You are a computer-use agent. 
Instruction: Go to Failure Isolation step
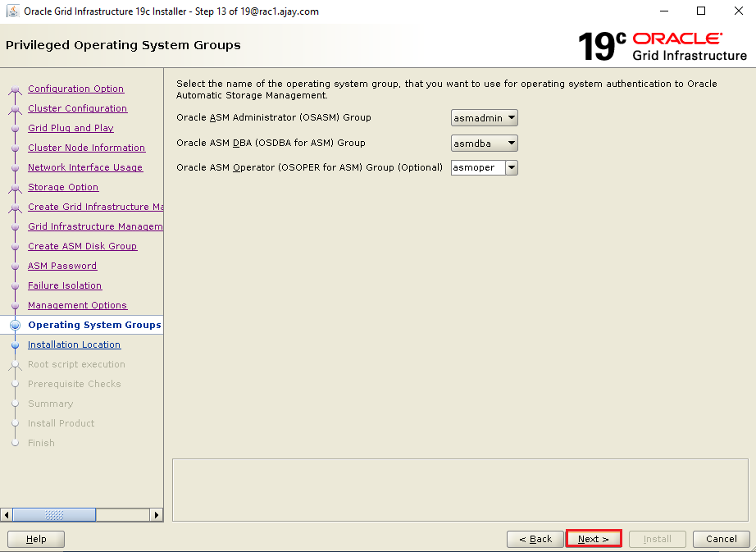[65, 285]
